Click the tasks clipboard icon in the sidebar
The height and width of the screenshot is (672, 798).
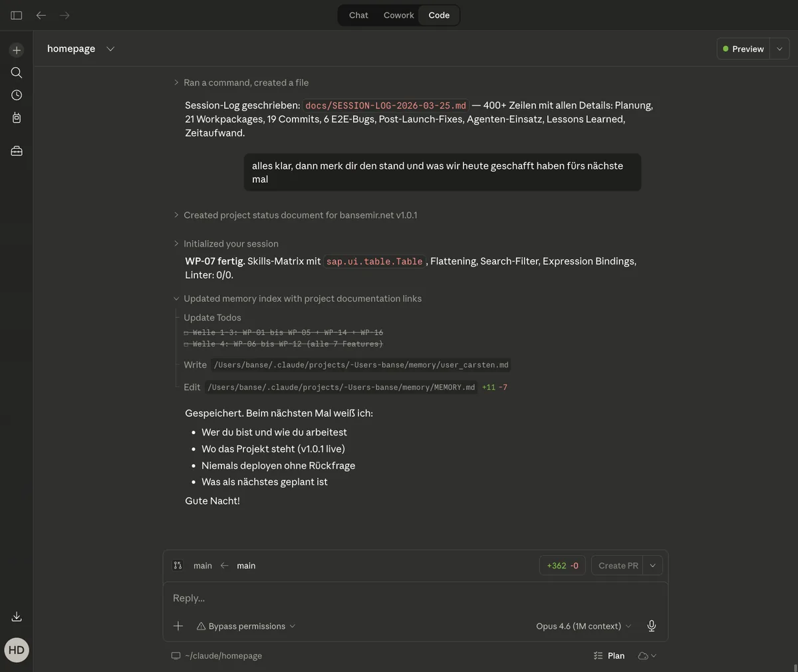coord(16,118)
